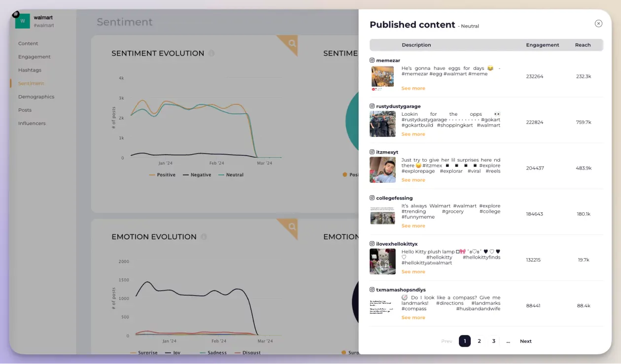Click reach value 19.7k

[584, 260]
